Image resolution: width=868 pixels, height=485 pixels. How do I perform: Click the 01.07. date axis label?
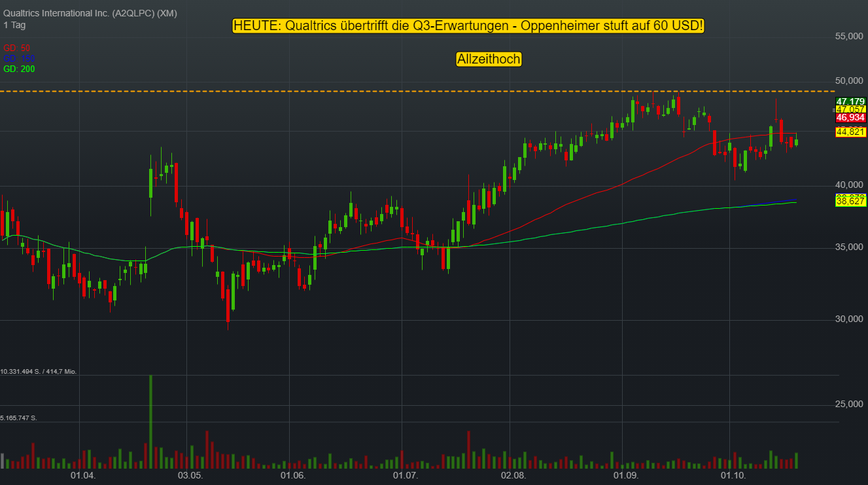405,475
